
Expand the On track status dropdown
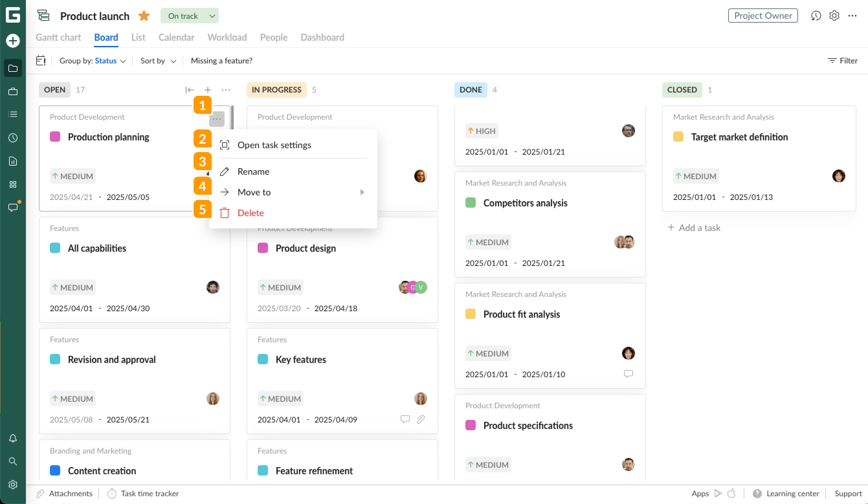pos(212,16)
